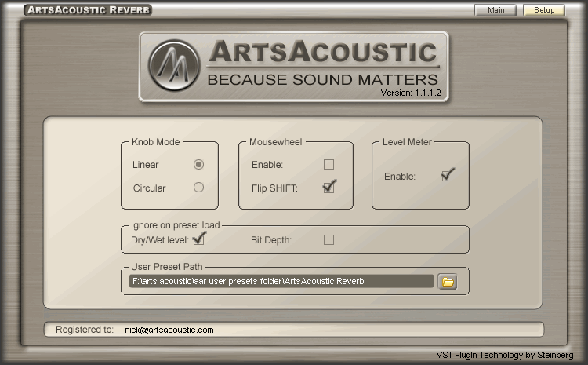
Task: Select the Setup tab
Action: tap(544, 10)
